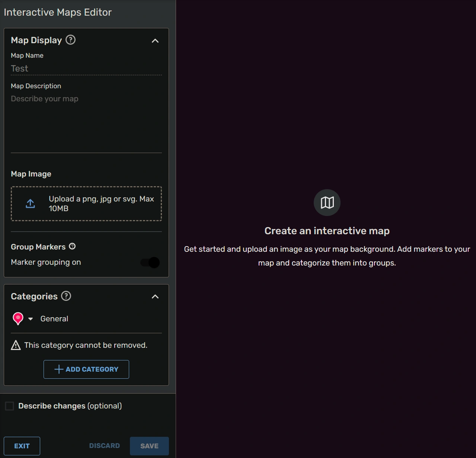Image resolution: width=476 pixels, height=458 pixels.
Task: Click the upload arrow icon in Map Image
Action: point(30,204)
